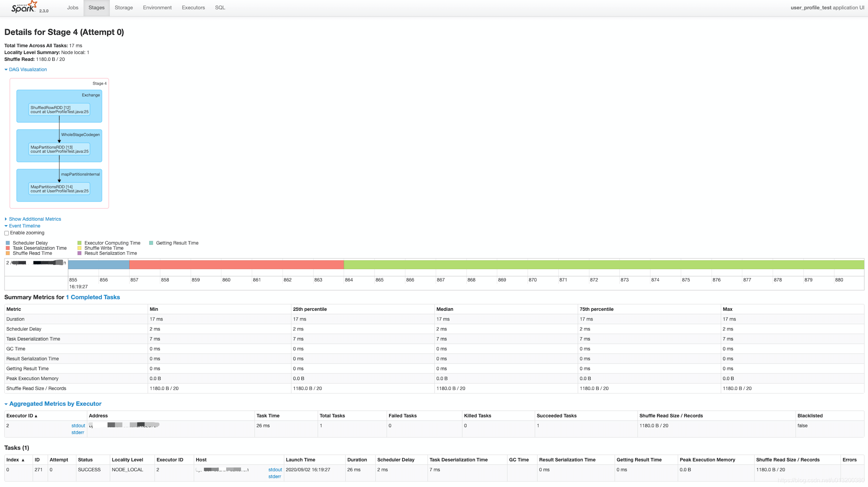The height and width of the screenshot is (487, 868).
Task: Click the ShuffledRowRDD [12] node
Action: (59, 110)
